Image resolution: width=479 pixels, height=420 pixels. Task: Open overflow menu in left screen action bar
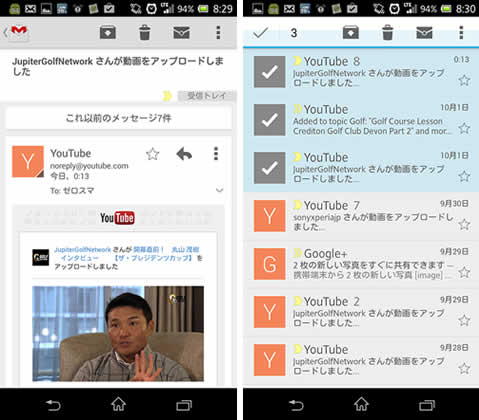pyautogui.click(x=218, y=33)
